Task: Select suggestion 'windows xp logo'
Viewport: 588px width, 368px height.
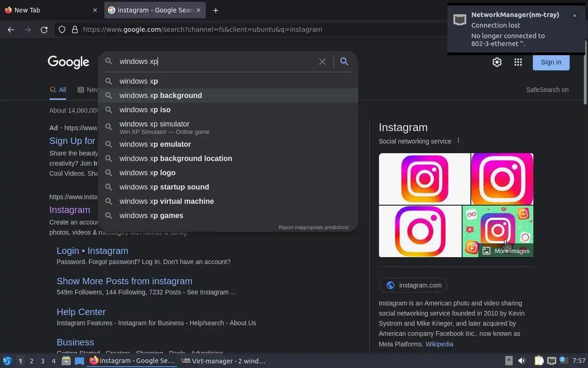Action: click(228, 172)
